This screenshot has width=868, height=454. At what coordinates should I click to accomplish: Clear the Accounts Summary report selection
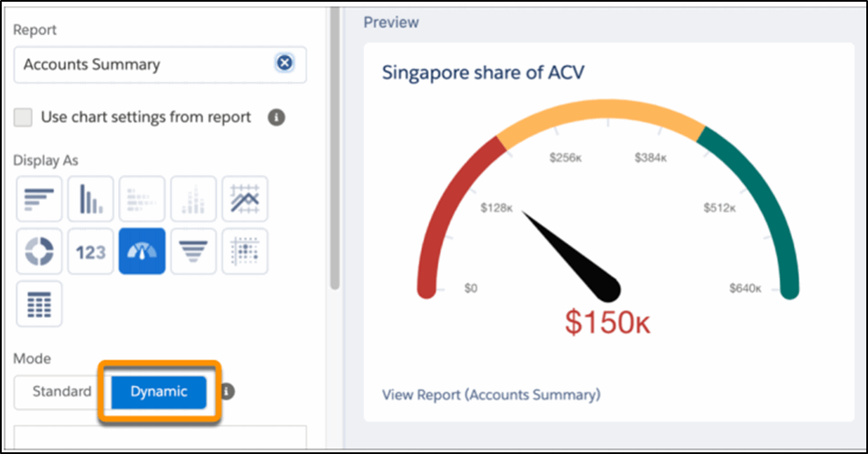click(284, 64)
